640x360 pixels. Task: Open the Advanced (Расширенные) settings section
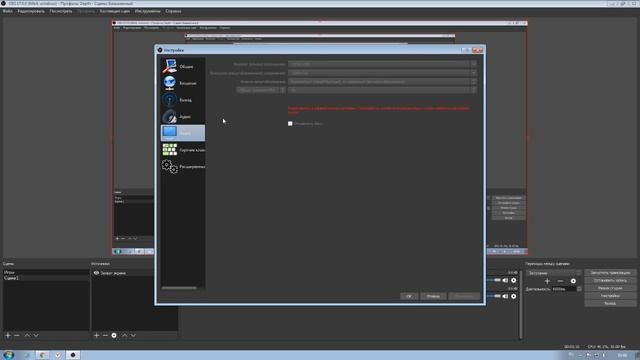point(183,167)
